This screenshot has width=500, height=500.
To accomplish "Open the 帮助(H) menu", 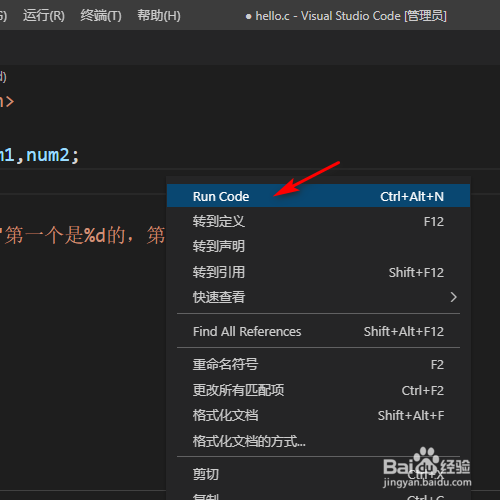I will pos(159,16).
